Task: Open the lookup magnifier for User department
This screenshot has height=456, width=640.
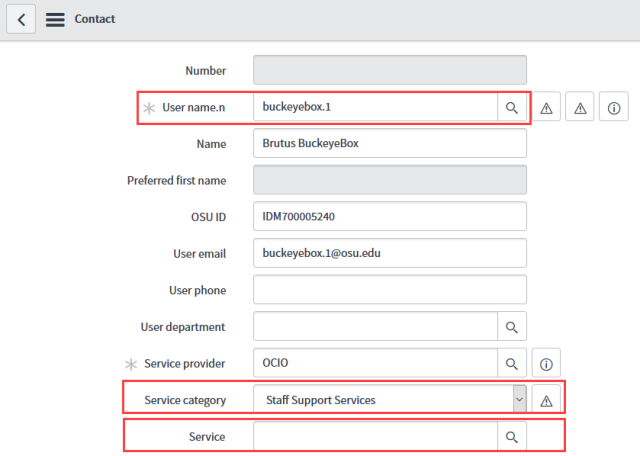Action: tap(512, 327)
